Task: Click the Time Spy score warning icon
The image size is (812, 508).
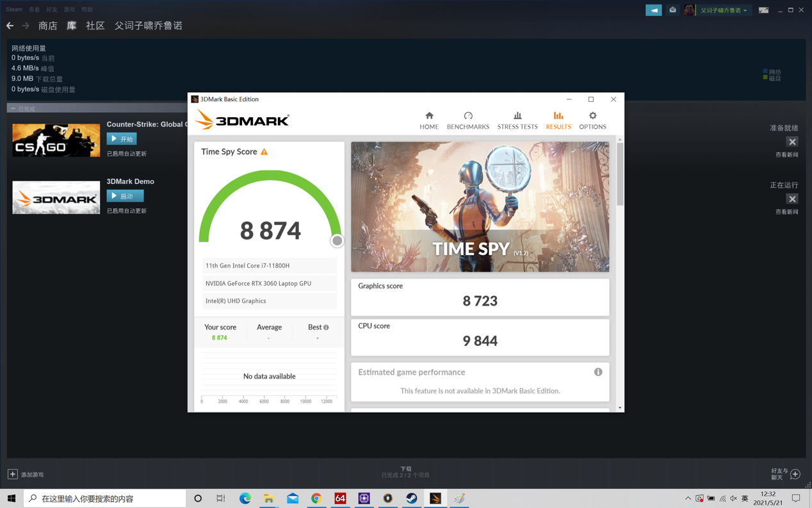Action: [x=264, y=152]
